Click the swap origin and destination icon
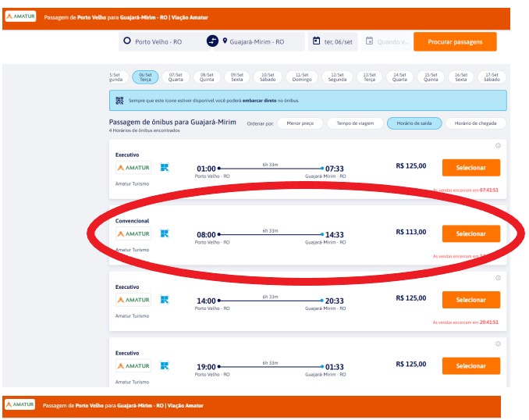Viewport: 529px width, 420px height. tap(212, 41)
